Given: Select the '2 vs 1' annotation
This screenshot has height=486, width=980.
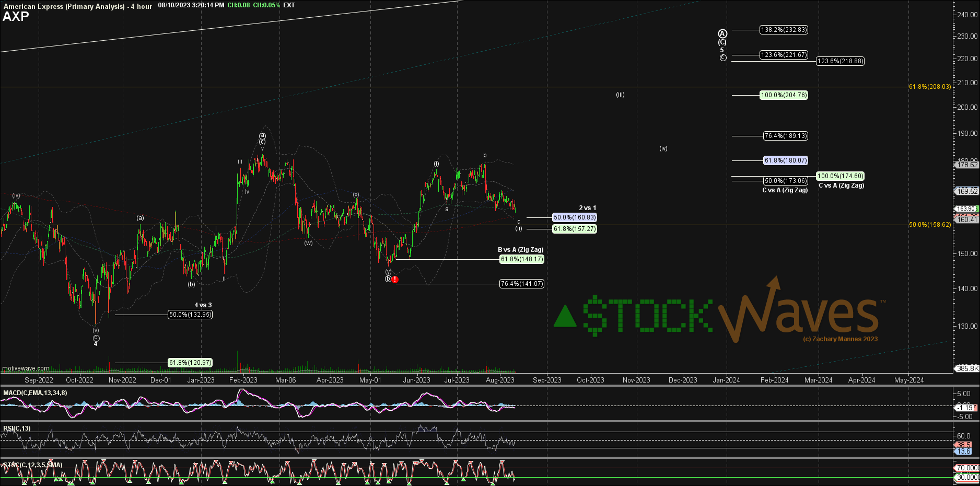Looking at the screenshot, I should tap(587, 208).
